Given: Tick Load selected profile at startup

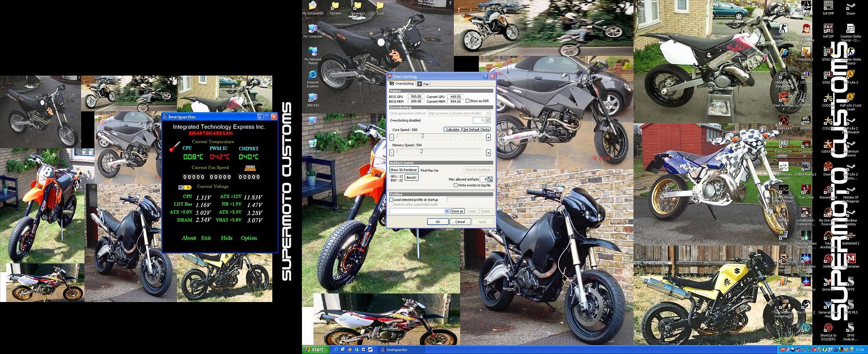Looking at the screenshot, I should [x=392, y=199].
